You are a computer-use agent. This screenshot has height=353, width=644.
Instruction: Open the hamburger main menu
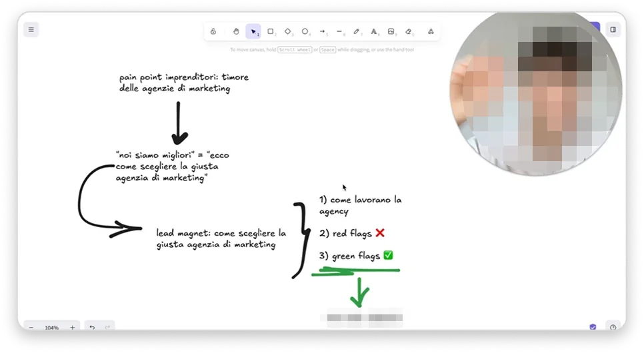coord(31,29)
